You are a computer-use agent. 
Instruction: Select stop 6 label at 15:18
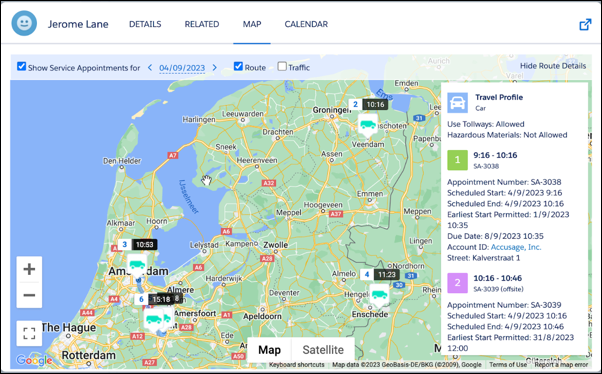click(154, 299)
